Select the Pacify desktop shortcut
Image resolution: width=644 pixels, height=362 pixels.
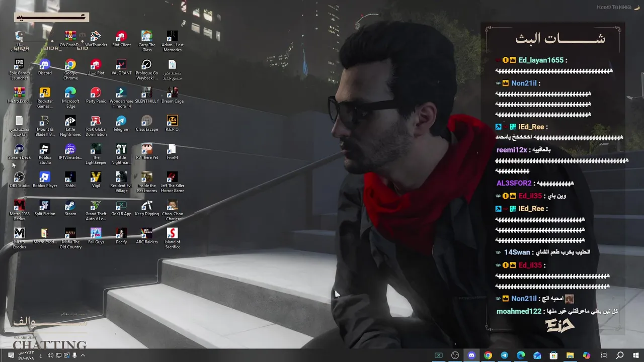click(121, 236)
